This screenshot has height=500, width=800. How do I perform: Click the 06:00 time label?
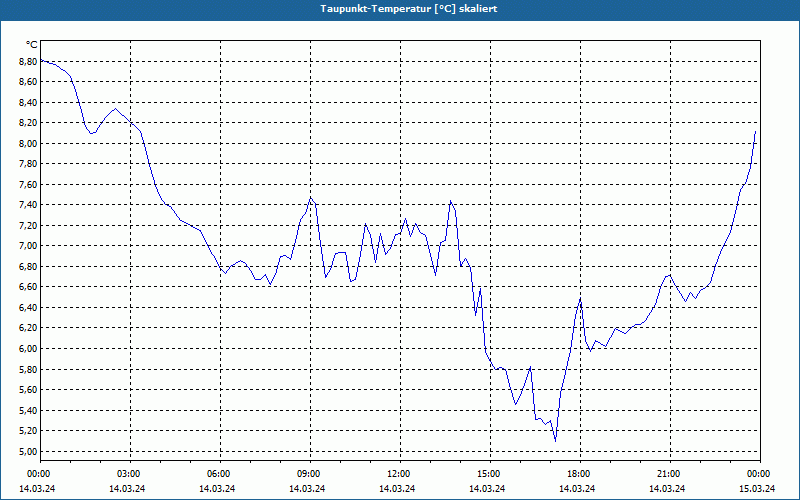click(x=220, y=474)
